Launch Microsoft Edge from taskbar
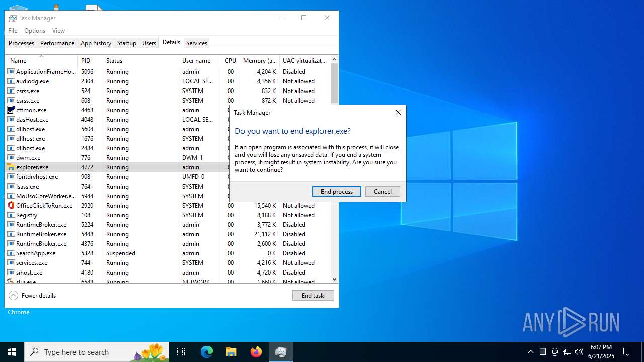Viewport: 644px width, 362px height. coord(207,352)
